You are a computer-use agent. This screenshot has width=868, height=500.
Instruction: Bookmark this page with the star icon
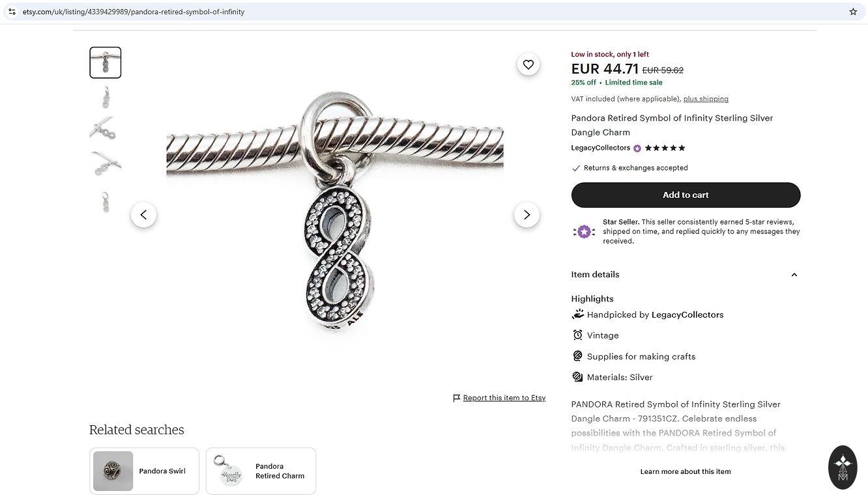tap(853, 12)
